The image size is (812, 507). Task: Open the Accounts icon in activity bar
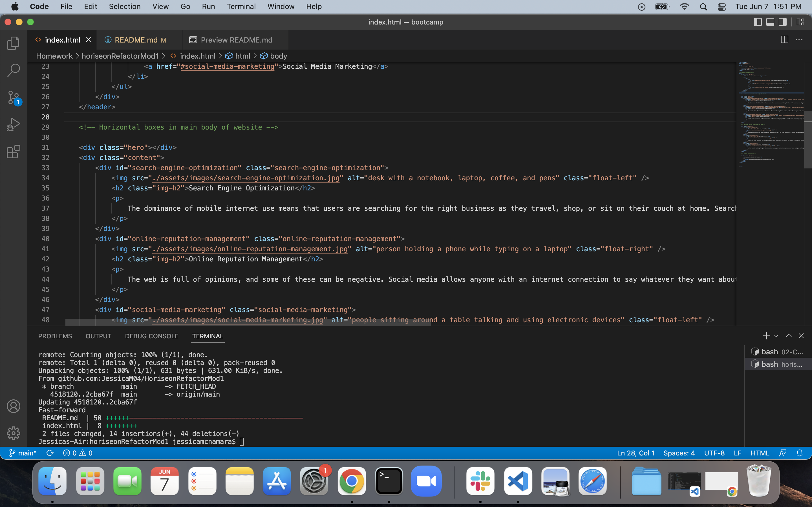[x=14, y=406]
